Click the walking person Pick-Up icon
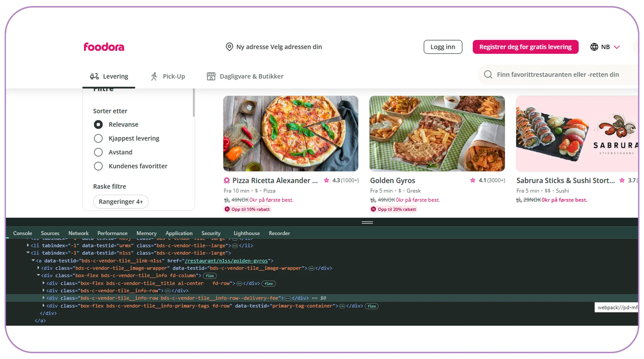The width and height of the screenshot is (644, 359). (x=154, y=76)
